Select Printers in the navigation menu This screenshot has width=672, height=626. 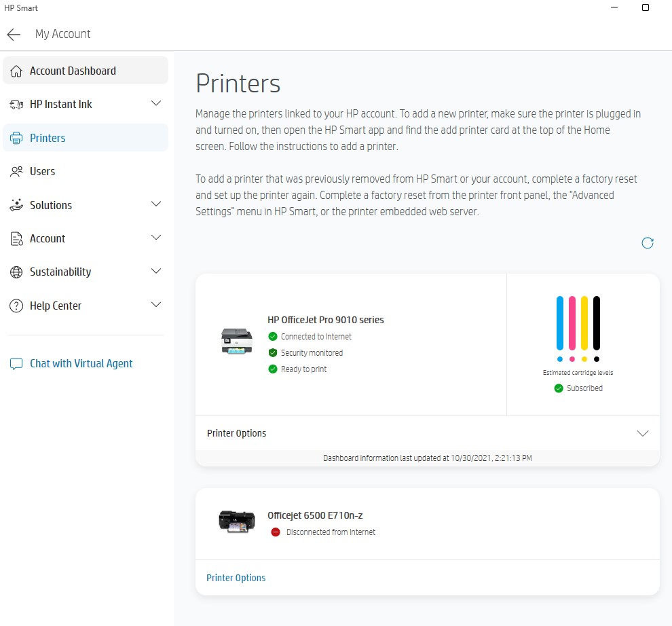(48, 137)
